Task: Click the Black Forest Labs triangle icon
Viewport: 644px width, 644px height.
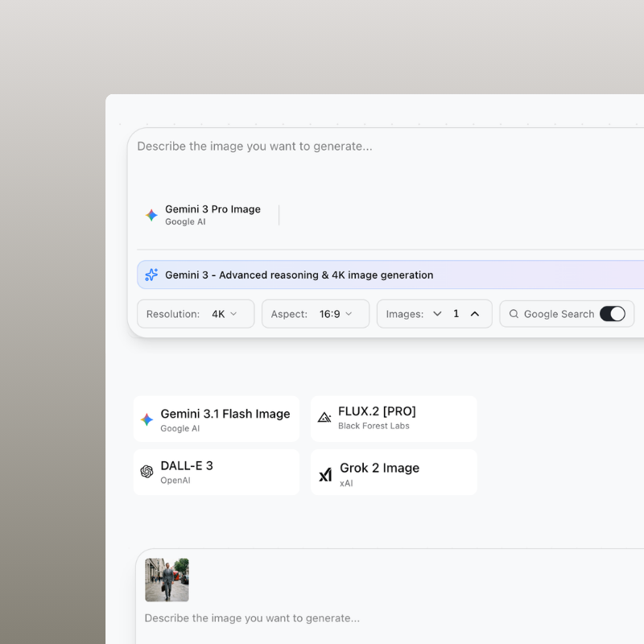Action: pos(324,417)
